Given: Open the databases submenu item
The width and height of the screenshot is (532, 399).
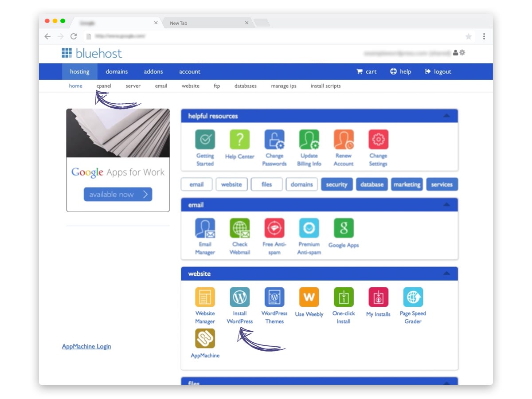Looking at the screenshot, I should click(x=246, y=86).
